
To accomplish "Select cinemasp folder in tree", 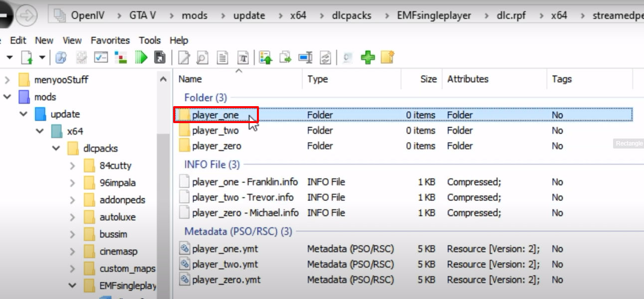I will [118, 252].
